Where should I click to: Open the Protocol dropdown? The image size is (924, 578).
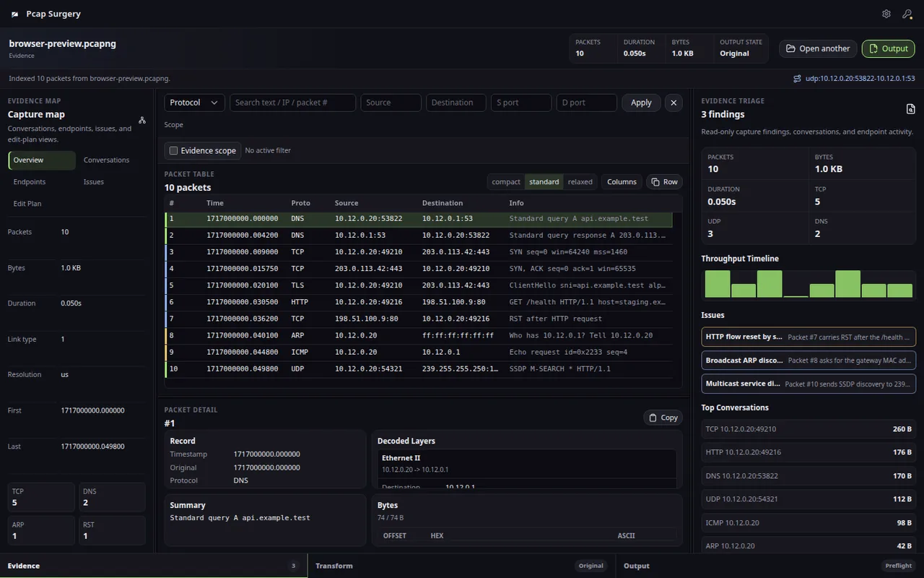pos(194,103)
